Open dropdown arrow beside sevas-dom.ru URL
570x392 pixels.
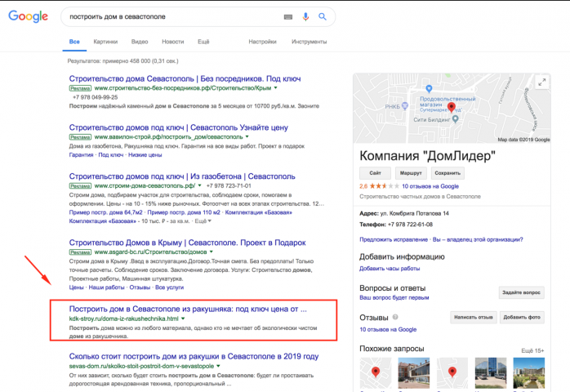pos(219,366)
